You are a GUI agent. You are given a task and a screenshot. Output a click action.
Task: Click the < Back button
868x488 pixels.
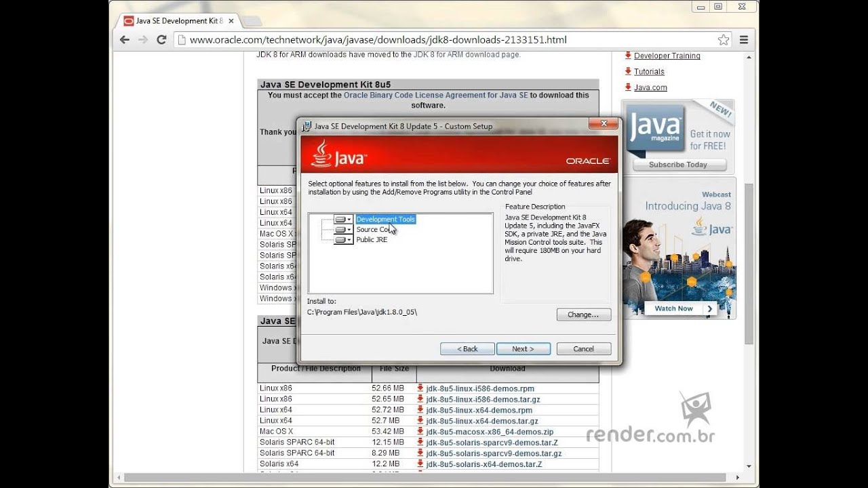(x=467, y=349)
